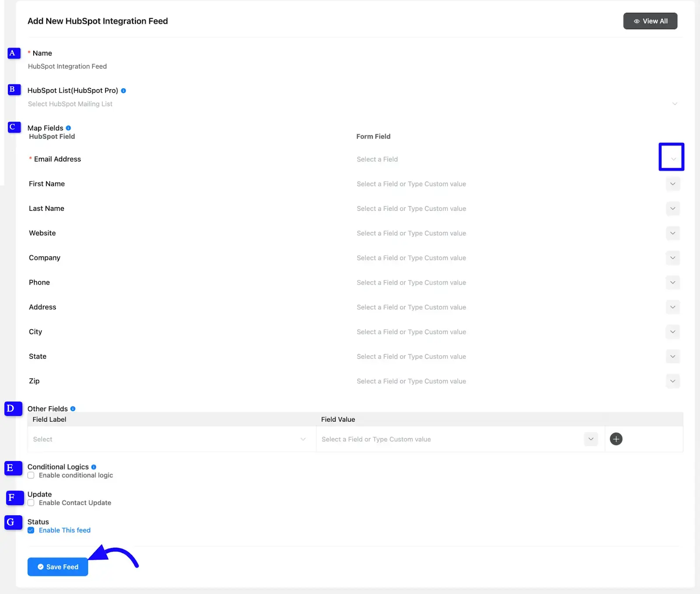This screenshot has height=594, width=700.
Task: Expand Other Fields value chevron
Action: (x=591, y=439)
